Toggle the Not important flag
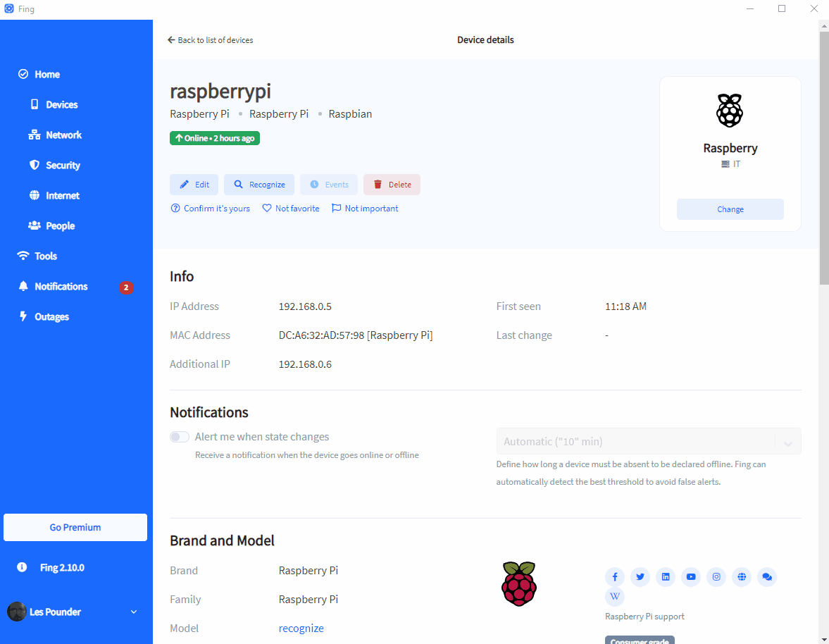Screen dimensions: 829x644 tap(365, 209)
